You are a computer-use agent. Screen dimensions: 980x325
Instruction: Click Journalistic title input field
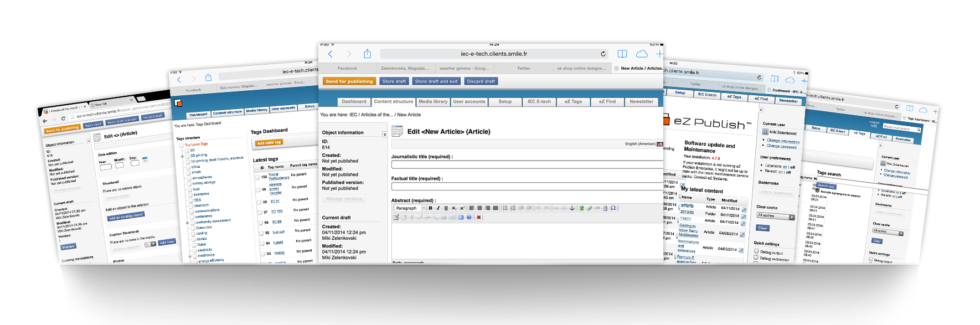(x=527, y=164)
